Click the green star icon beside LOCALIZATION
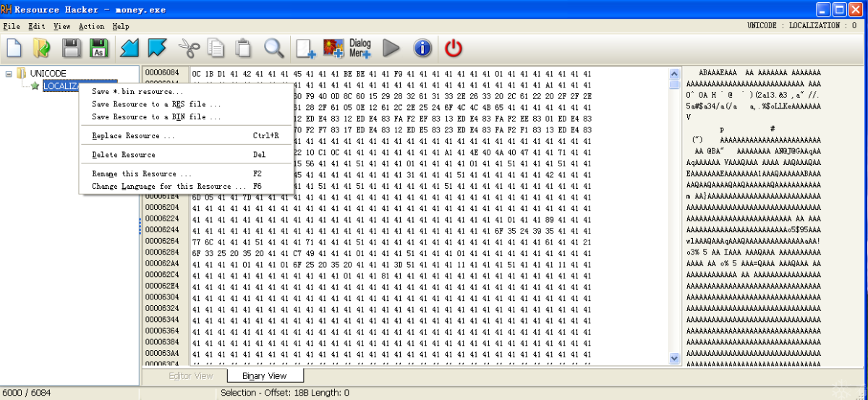 [35, 85]
